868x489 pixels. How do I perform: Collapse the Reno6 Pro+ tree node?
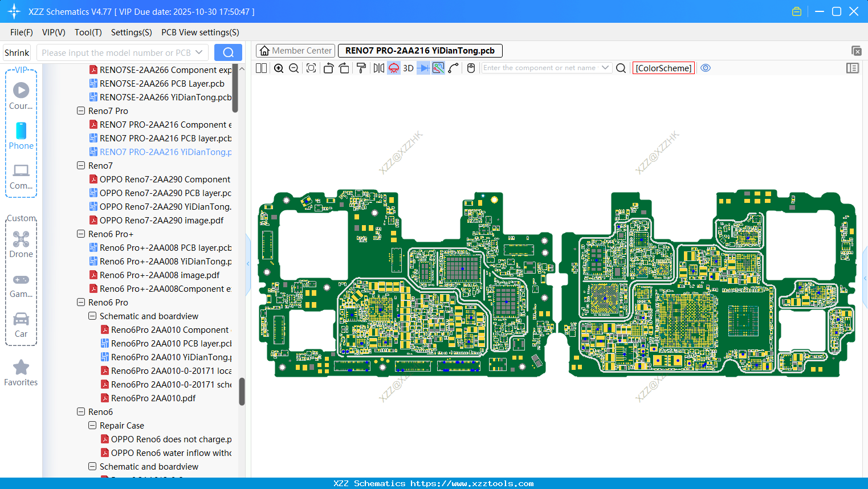coord(81,234)
